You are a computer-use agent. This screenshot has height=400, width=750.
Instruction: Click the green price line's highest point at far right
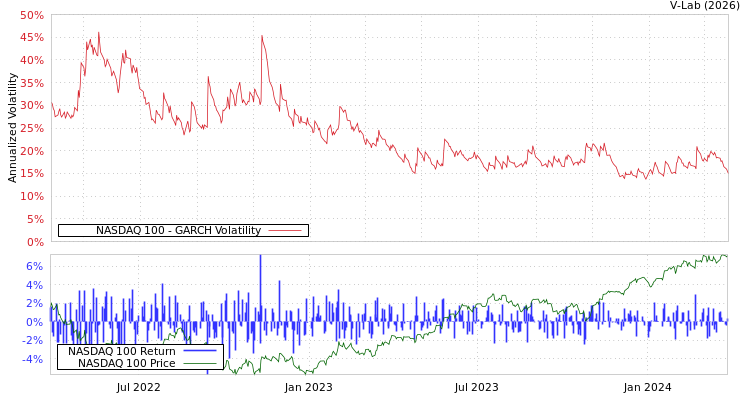coord(720,256)
